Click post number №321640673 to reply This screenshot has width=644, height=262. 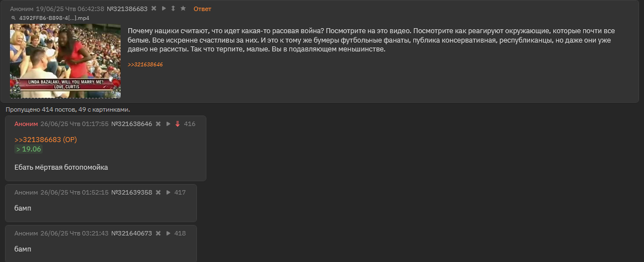(x=132, y=233)
